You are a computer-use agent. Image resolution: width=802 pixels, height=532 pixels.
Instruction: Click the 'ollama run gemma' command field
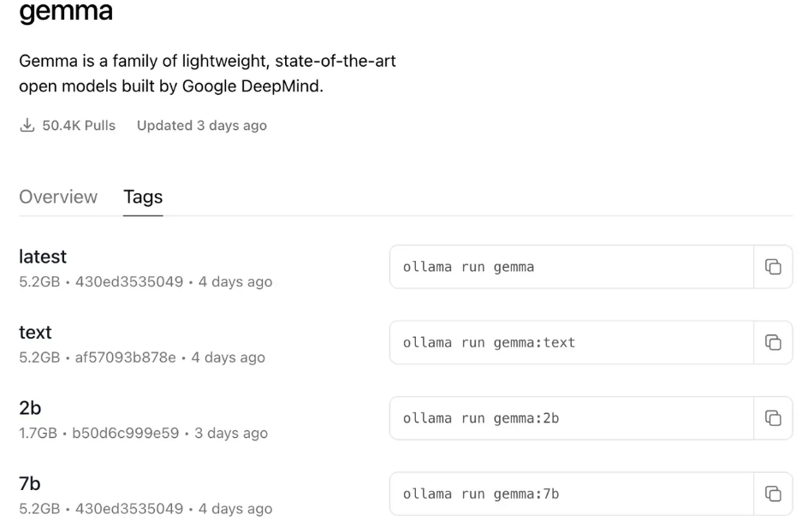pos(571,267)
